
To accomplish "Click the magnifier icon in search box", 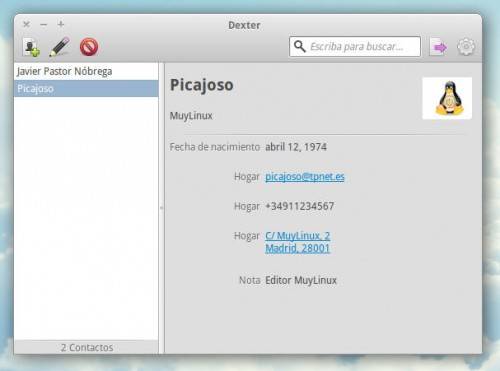I will 299,46.
